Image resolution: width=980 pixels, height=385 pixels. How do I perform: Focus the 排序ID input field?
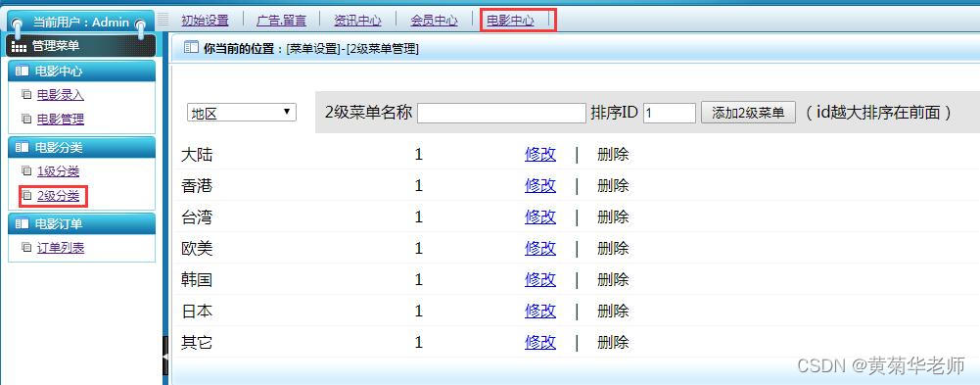(x=670, y=113)
